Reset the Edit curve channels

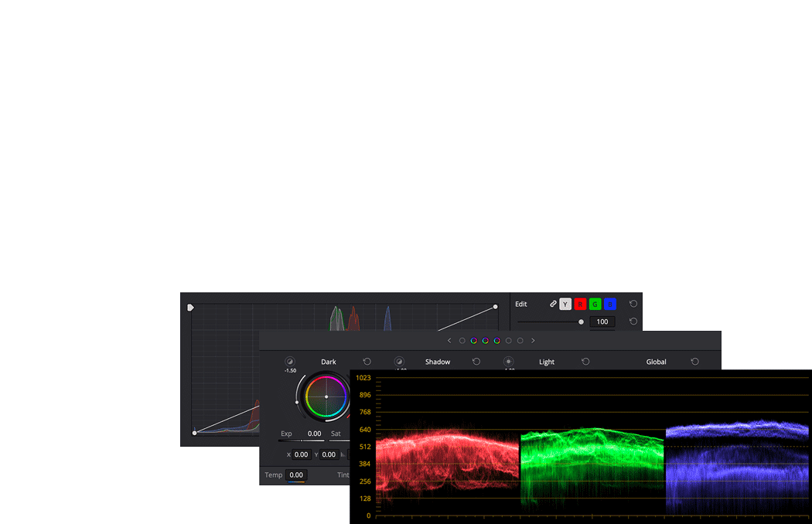(x=633, y=304)
